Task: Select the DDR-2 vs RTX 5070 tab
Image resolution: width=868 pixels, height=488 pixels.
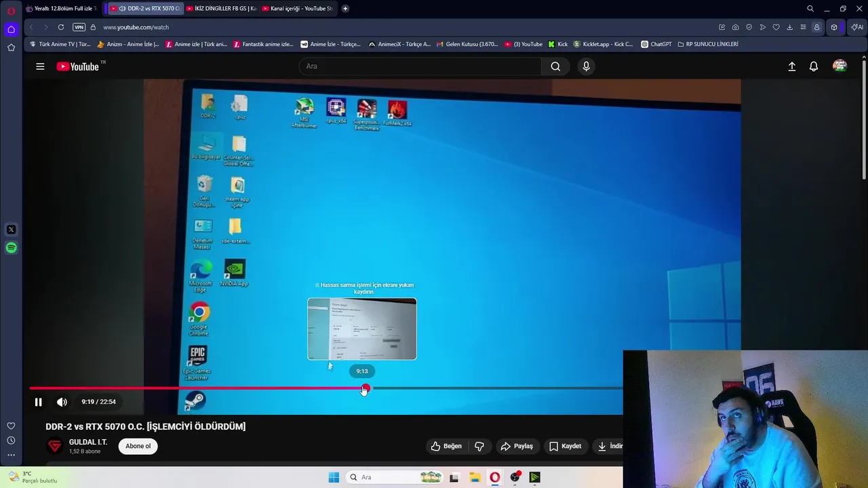Action: point(144,9)
